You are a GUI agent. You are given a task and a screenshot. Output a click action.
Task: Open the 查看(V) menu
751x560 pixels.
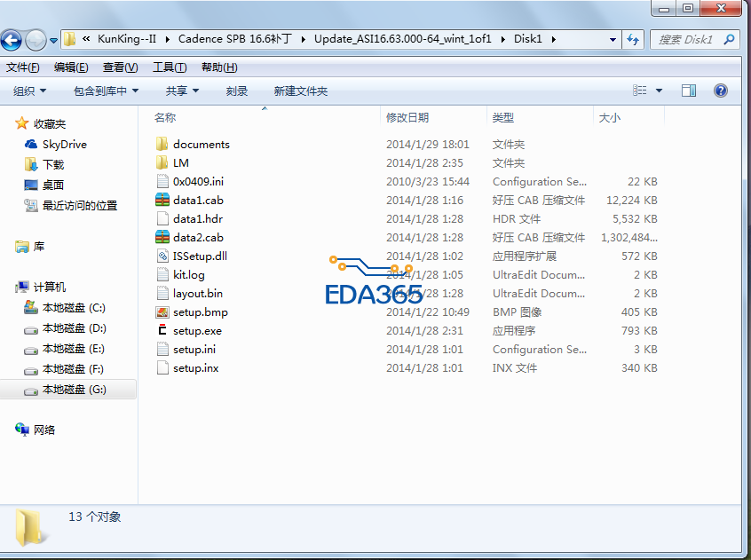120,67
